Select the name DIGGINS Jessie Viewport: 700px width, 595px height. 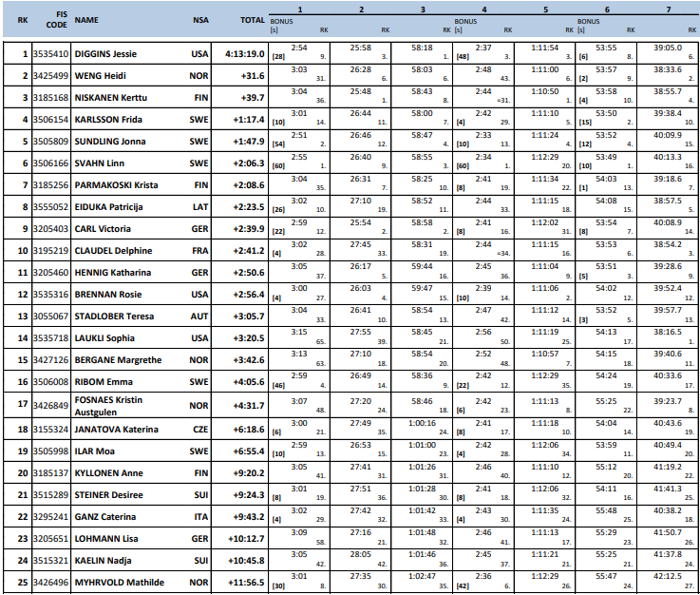pyautogui.click(x=105, y=54)
